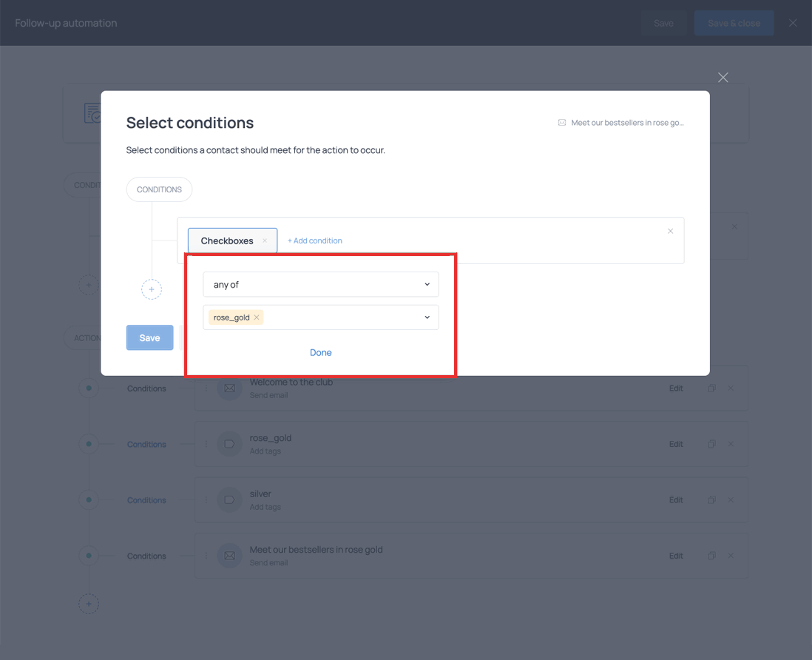Viewport: 812px width, 660px height.
Task: Duplicate the "Meet our bestsellers in rose gold" email action
Action: tap(711, 556)
